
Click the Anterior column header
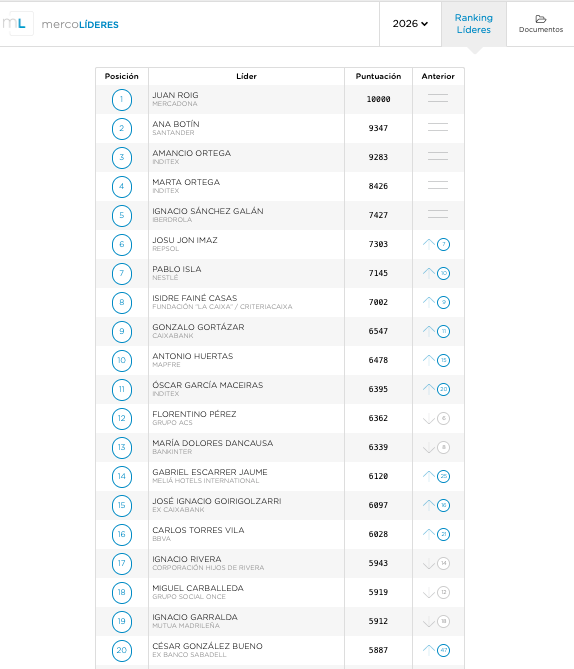point(438,76)
